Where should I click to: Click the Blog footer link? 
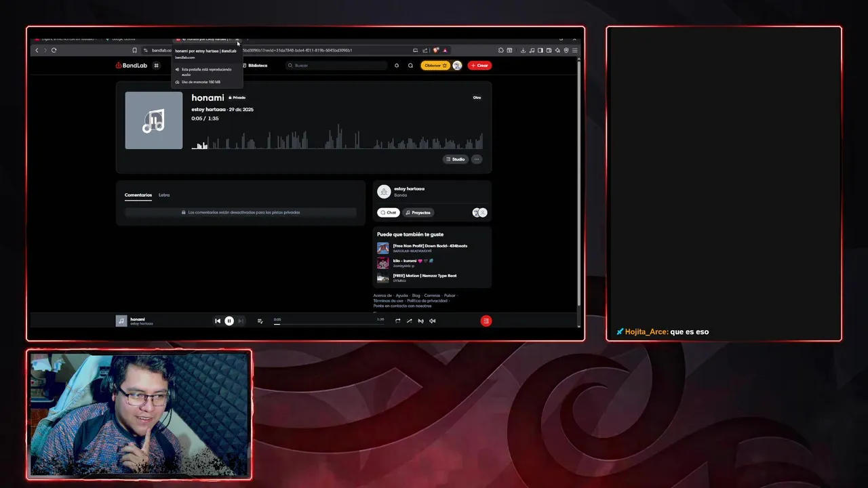(x=416, y=296)
